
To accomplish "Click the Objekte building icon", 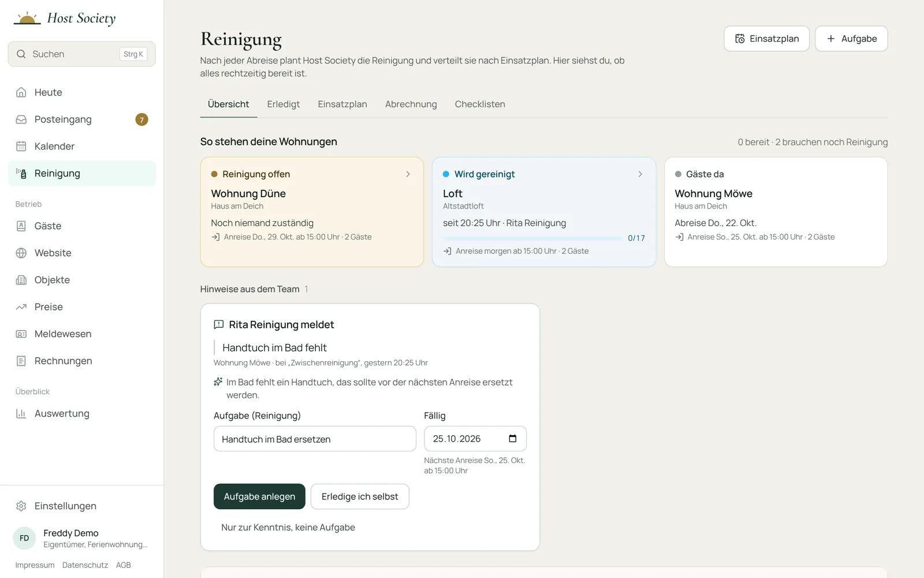I will tap(21, 280).
